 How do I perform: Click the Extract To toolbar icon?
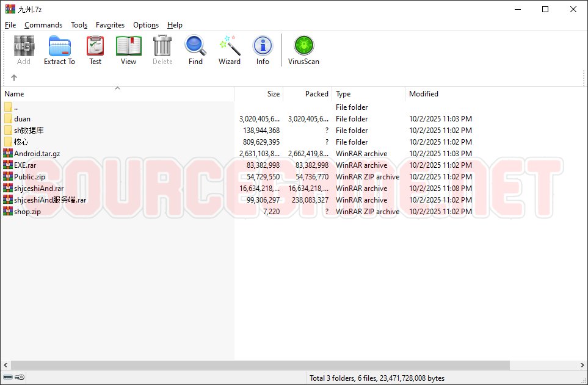point(59,50)
